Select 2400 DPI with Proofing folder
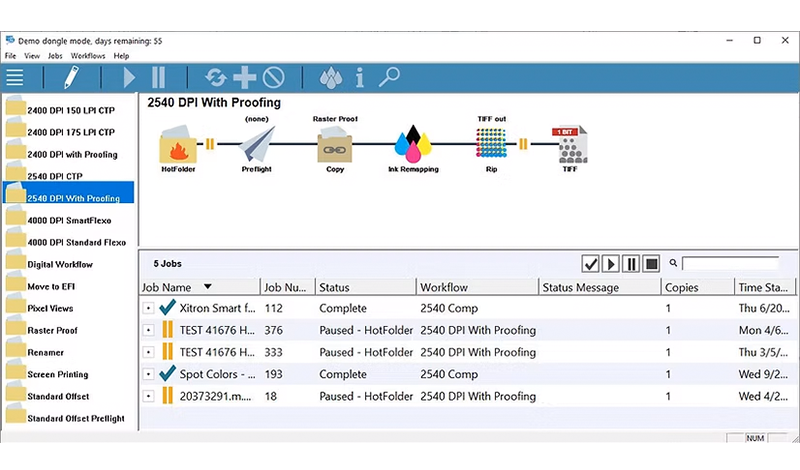Image resolution: width=800 pixels, height=470 pixels. click(69, 153)
